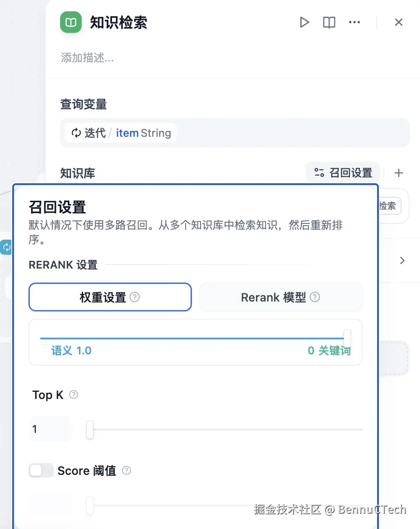Open the teal iteration node badge on canvas edge
The width and height of the screenshot is (420, 529).
point(5,247)
